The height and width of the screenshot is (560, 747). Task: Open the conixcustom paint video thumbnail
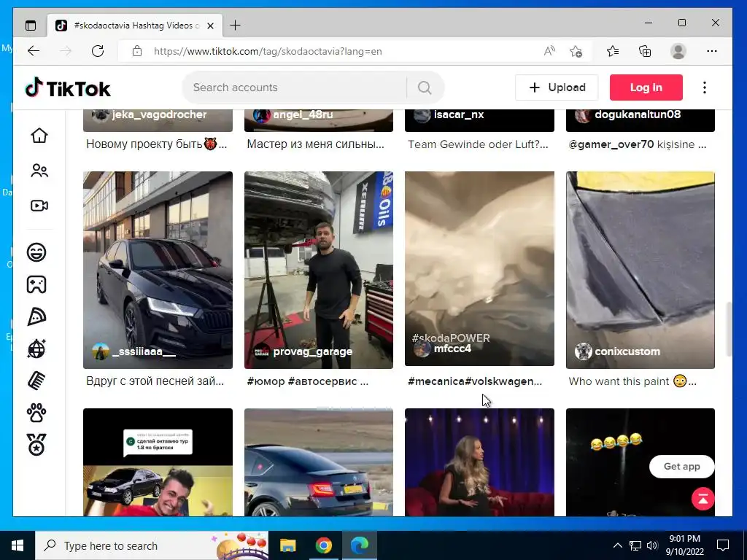point(640,270)
